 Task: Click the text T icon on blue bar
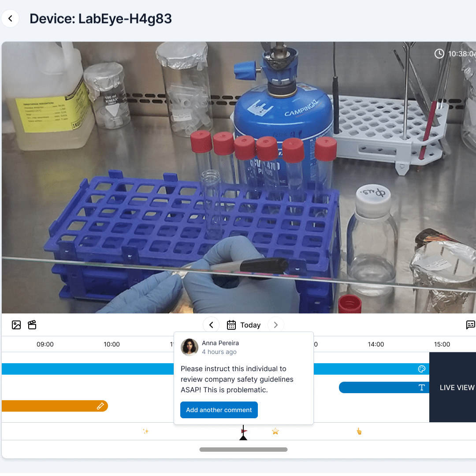click(x=422, y=387)
